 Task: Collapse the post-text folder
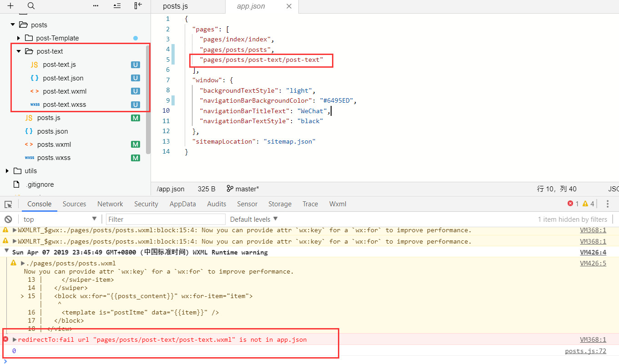(19, 51)
